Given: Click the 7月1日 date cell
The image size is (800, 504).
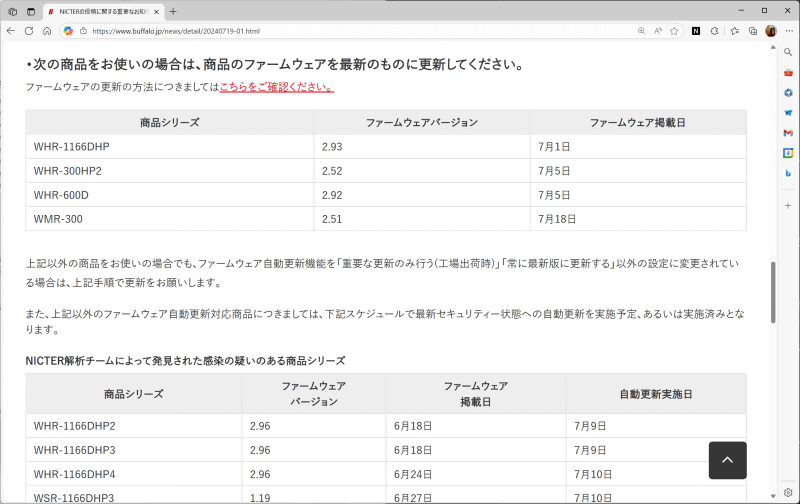Looking at the screenshot, I should pyautogui.click(x=638, y=147).
